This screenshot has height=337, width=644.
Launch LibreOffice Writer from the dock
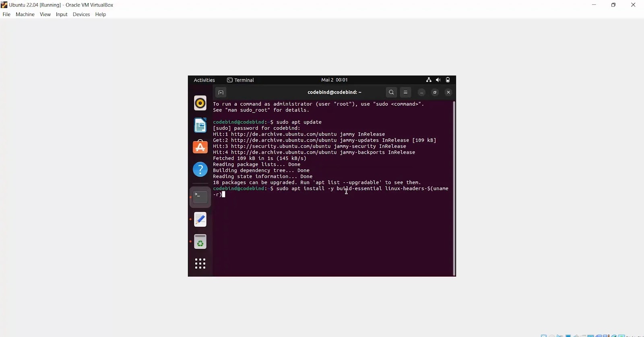click(200, 125)
